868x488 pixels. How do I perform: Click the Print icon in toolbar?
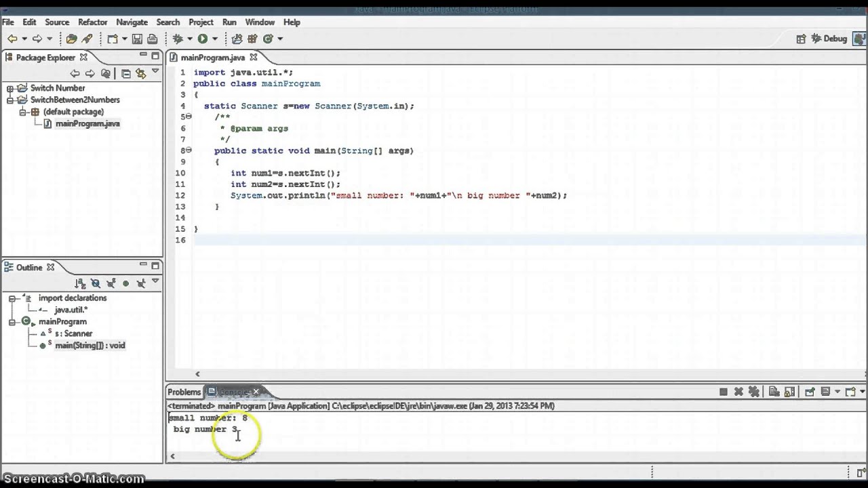(152, 39)
